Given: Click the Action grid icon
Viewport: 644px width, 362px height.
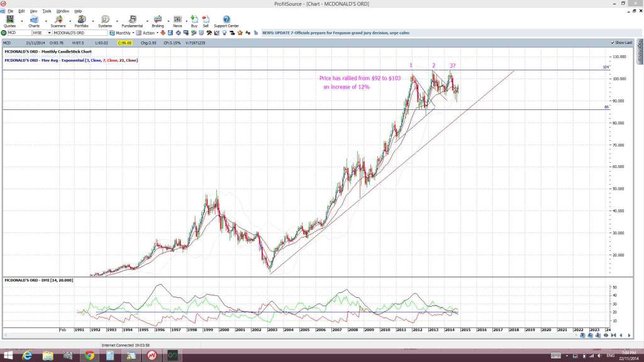Looking at the screenshot, I should click(x=139, y=33).
